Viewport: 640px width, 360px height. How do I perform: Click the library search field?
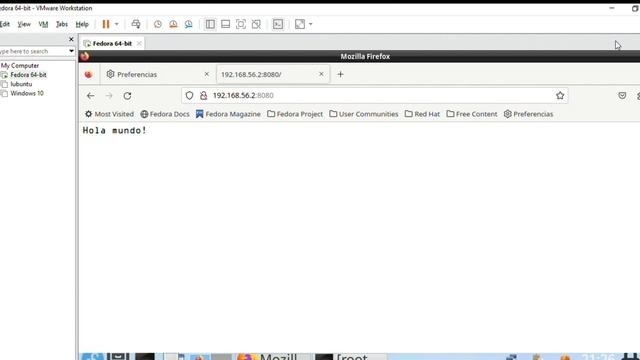[33, 51]
